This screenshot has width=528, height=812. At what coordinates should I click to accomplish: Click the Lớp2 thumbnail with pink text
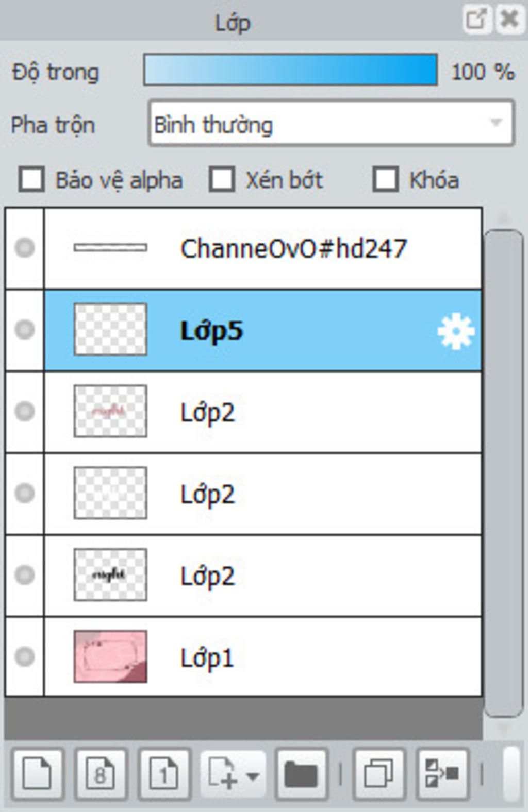click(110, 411)
